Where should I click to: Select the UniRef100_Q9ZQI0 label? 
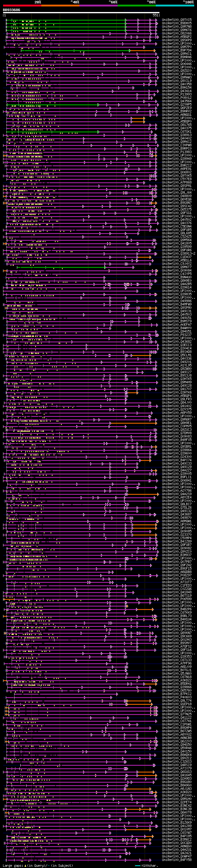pos(176,71)
